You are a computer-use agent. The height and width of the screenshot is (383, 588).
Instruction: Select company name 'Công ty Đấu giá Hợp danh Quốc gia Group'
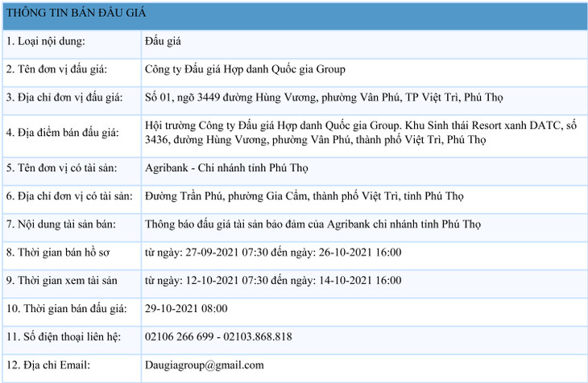(x=245, y=69)
